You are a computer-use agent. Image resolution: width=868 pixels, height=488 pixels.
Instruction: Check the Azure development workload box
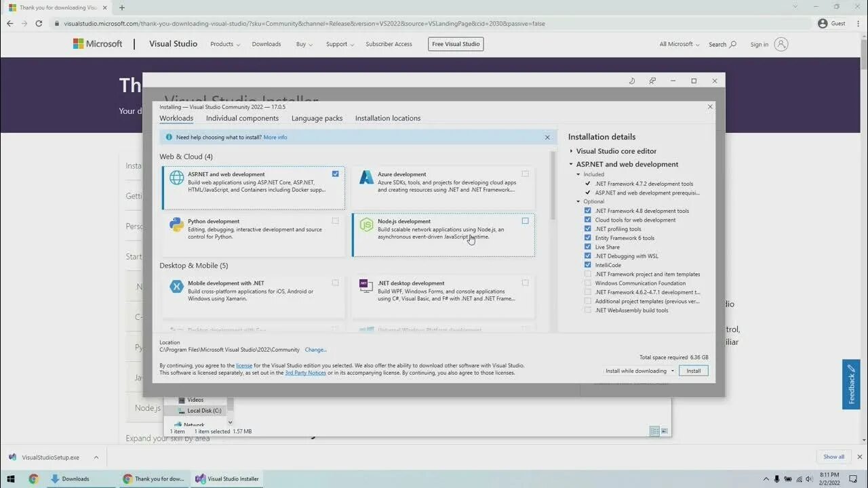(525, 174)
